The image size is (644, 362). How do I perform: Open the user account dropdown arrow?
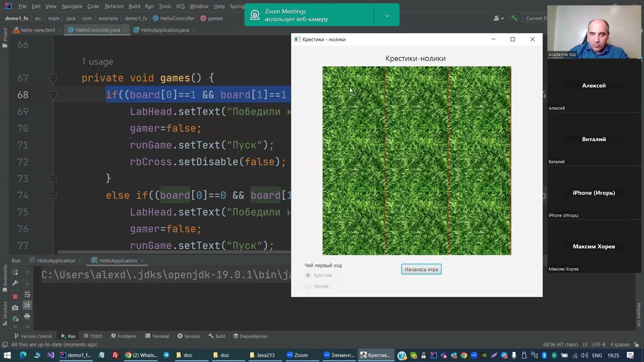coord(503,19)
